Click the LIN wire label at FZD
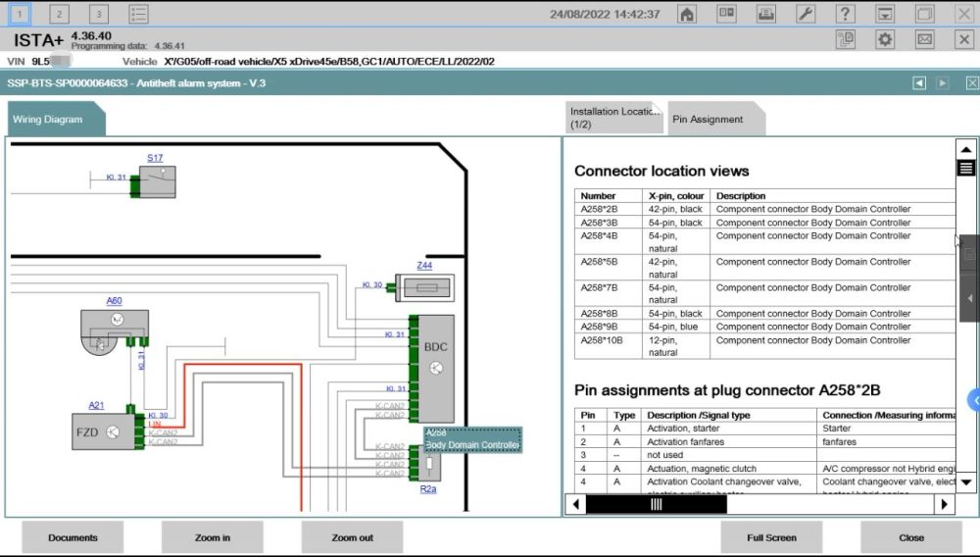 pos(154,424)
